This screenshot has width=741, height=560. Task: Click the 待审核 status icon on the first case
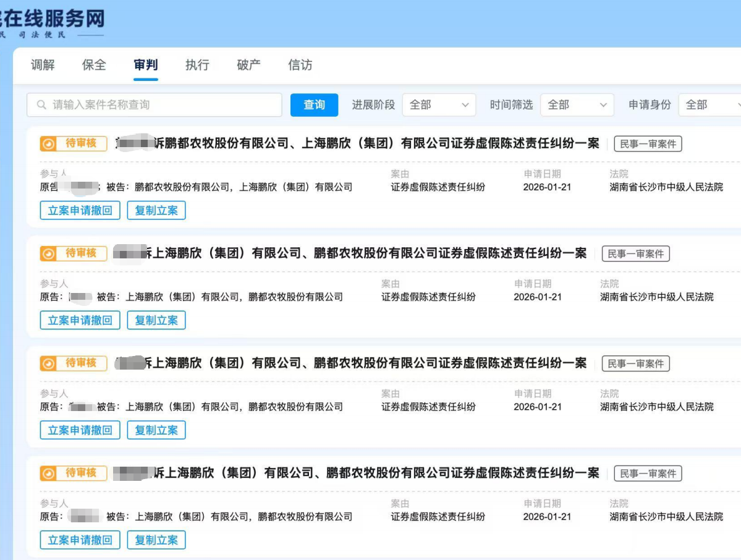(48, 143)
